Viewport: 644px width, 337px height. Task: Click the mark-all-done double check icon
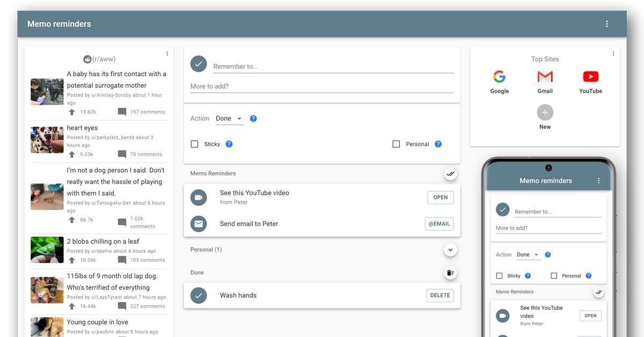coord(450,174)
